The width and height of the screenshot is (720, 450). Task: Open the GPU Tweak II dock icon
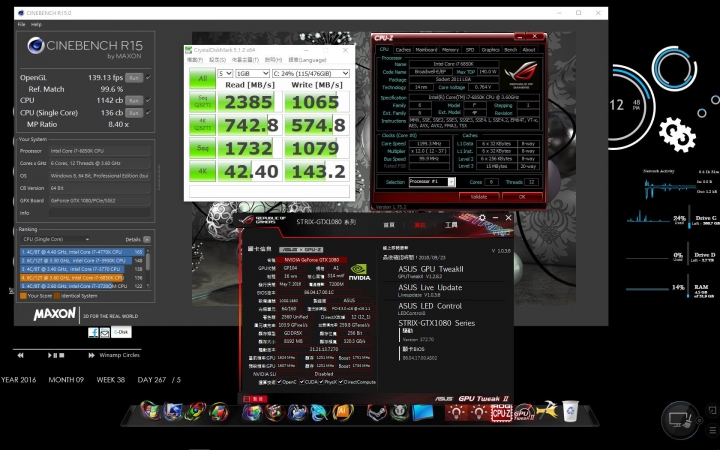(524, 413)
